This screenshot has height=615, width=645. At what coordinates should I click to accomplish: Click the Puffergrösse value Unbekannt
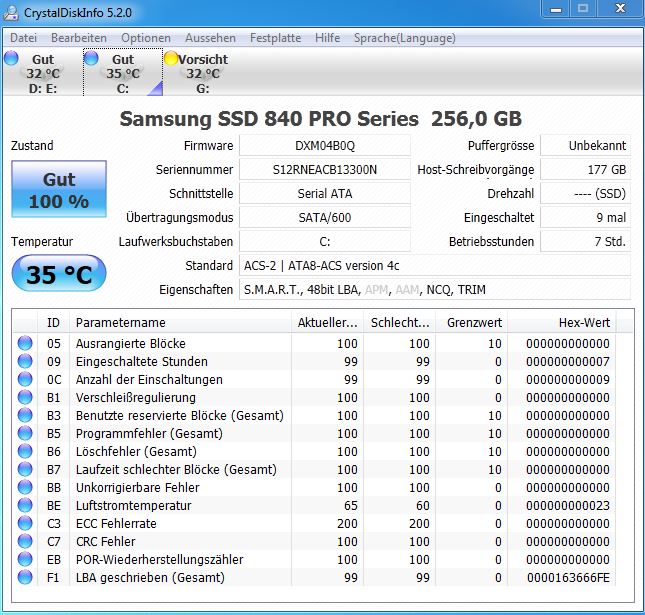point(585,146)
